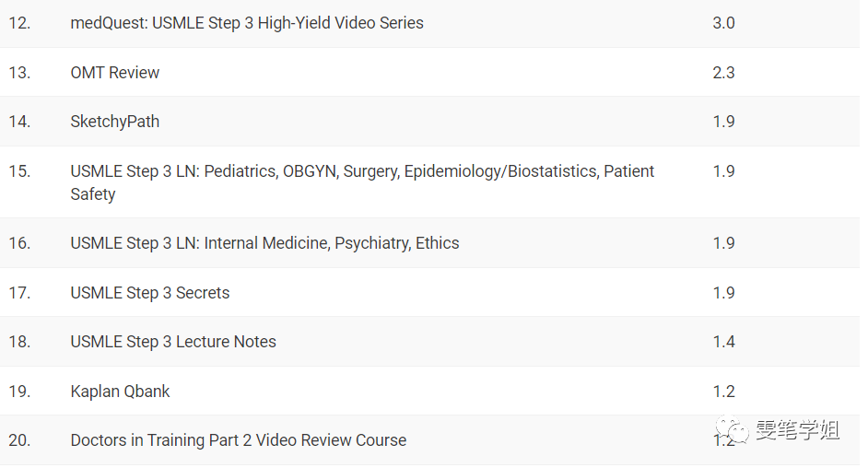Click the SketchyPath resource name
868x468 pixels.
114,122
